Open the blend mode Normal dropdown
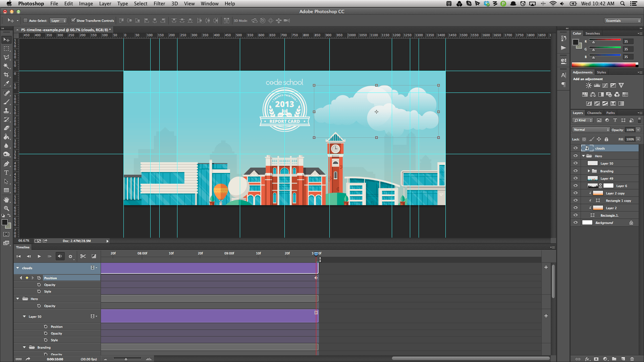 pos(591,130)
